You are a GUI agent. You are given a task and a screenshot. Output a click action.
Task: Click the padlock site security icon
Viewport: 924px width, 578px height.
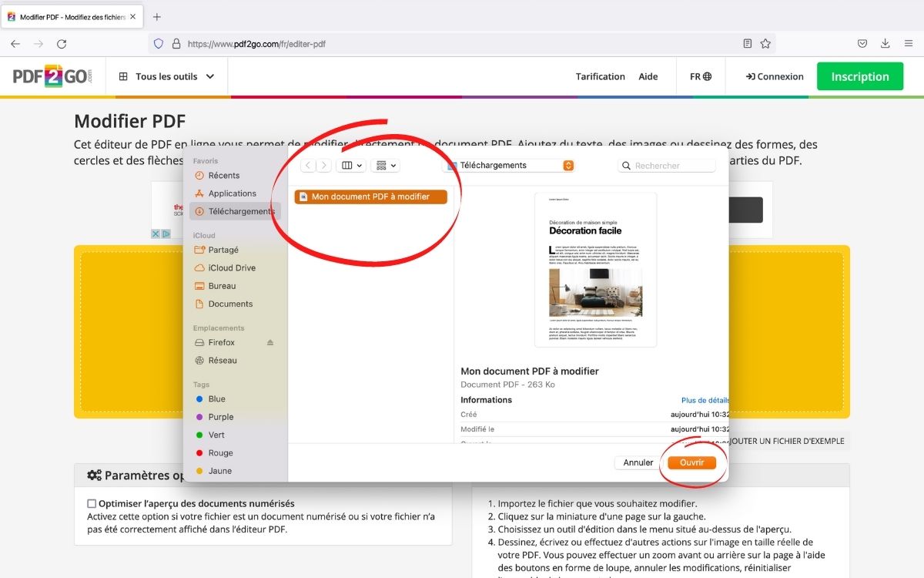(x=176, y=44)
